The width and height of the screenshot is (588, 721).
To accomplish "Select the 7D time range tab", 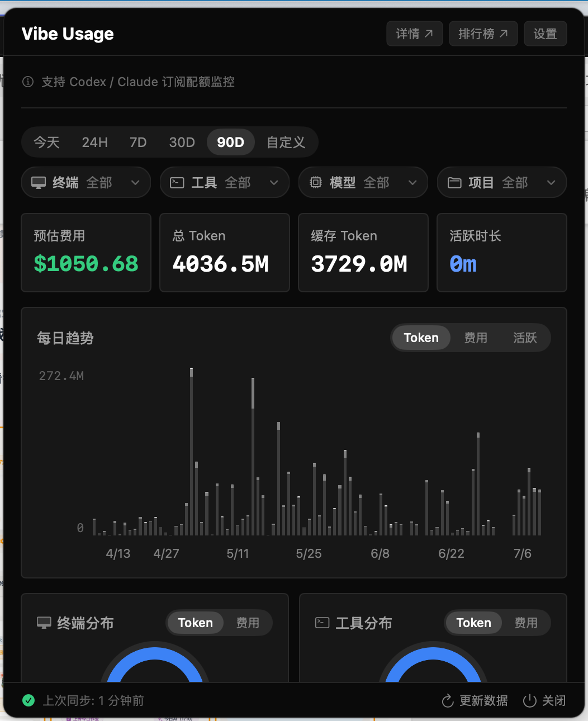I will point(138,142).
